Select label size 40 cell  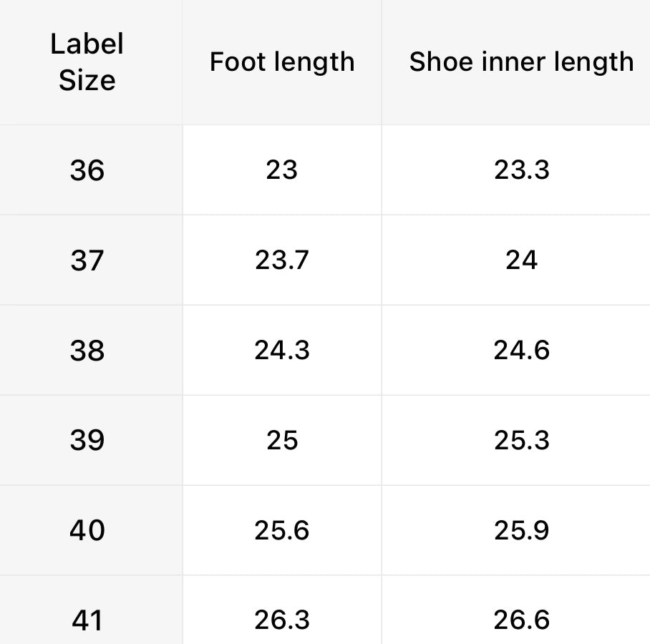click(x=87, y=530)
